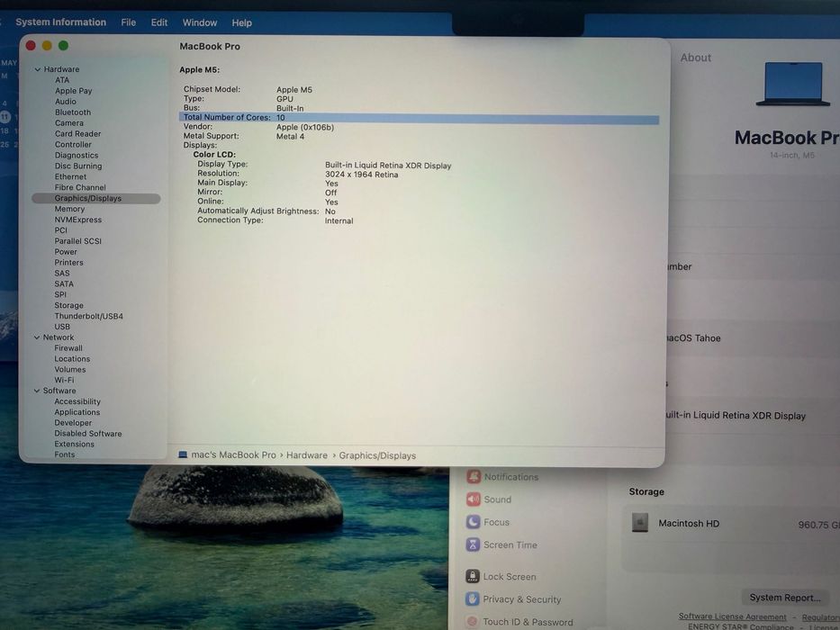
Task: Select Extensions under Software
Action: click(x=74, y=444)
